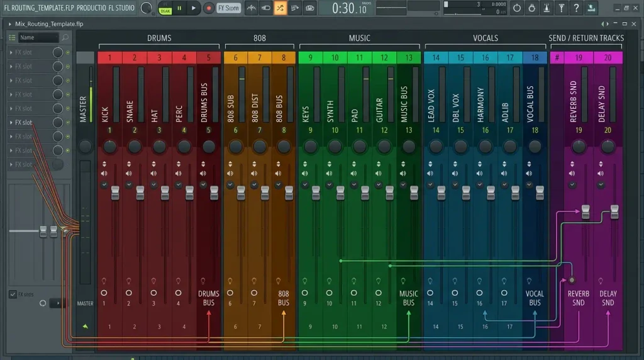Expand the seventh FX slot arrow
This screenshot has height=360, width=644.
click(11, 137)
